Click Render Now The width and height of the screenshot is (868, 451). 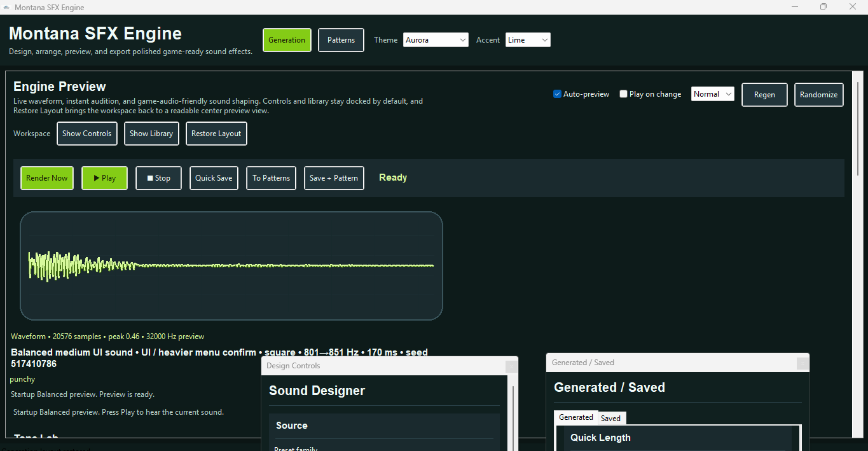pos(47,178)
